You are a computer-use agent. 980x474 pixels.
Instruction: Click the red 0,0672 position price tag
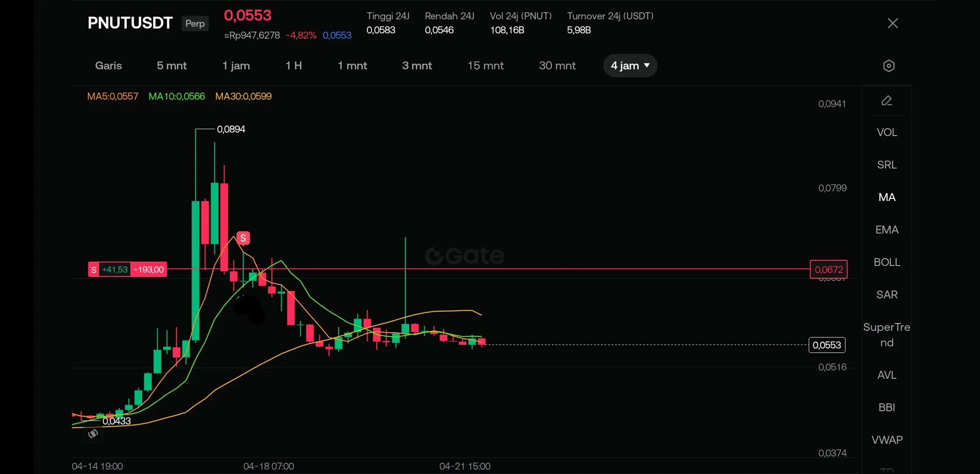[828, 269]
